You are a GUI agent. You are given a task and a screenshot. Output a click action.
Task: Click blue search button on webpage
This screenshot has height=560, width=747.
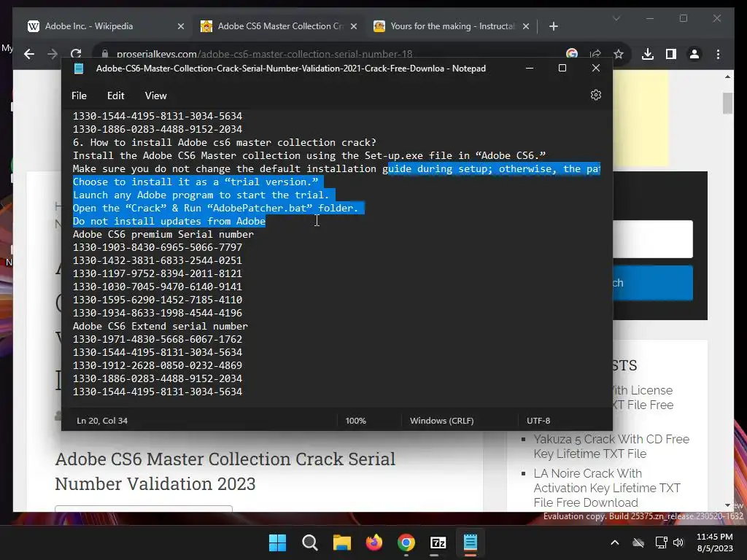(x=653, y=283)
